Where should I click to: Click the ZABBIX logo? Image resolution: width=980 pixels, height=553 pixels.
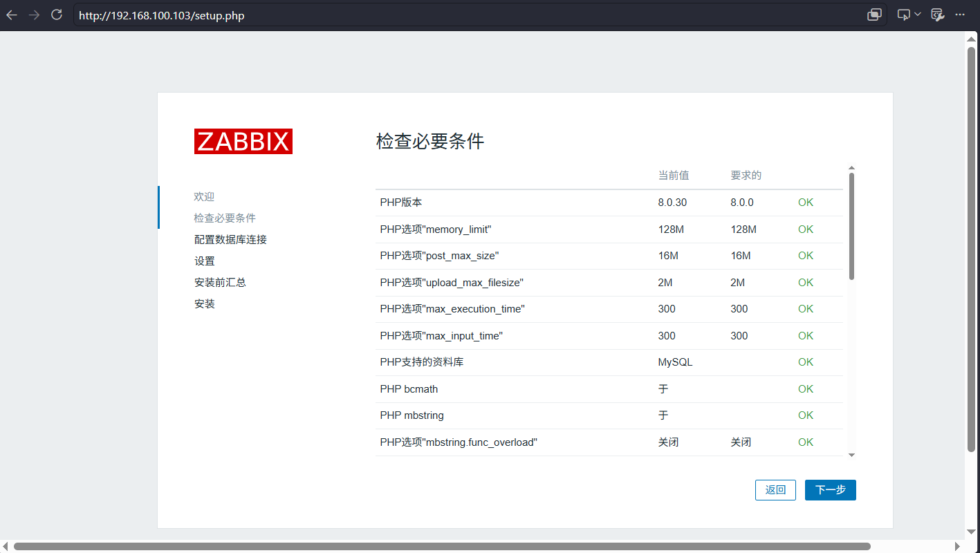(x=243, y=141)
